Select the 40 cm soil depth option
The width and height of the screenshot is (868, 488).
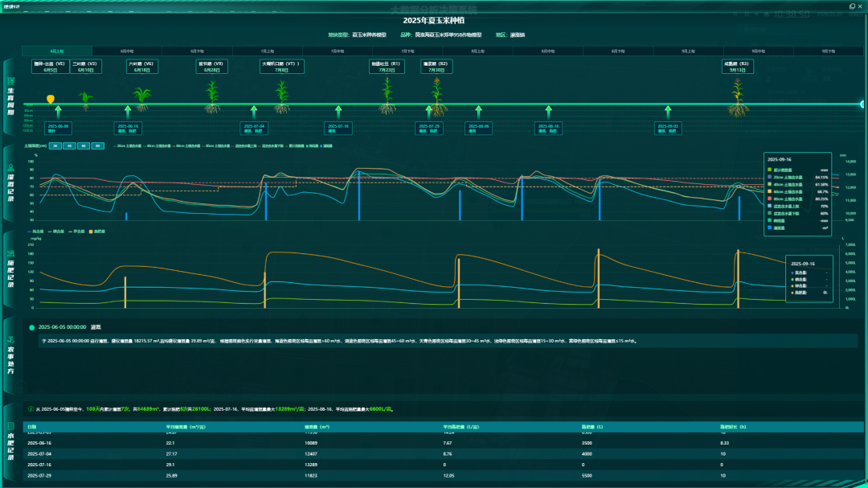point(69,146)
